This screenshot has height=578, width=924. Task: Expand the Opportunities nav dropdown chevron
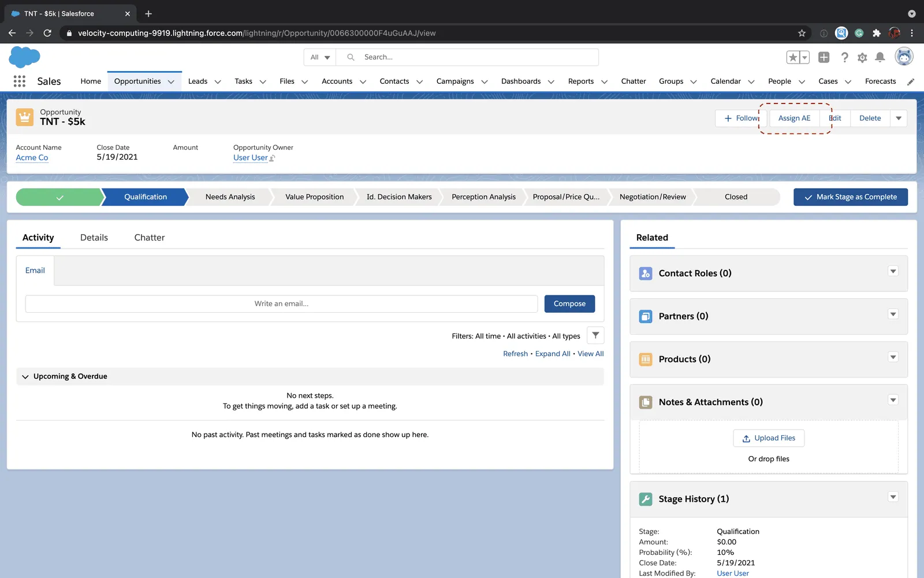pyautogui.click(x=171, y=82)
